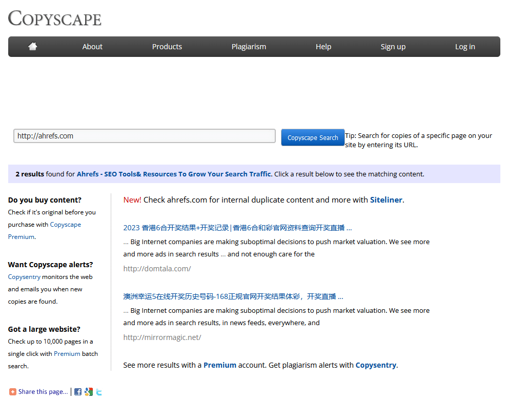
Task: Click the Premium batch search link
Action: point(67,354)
